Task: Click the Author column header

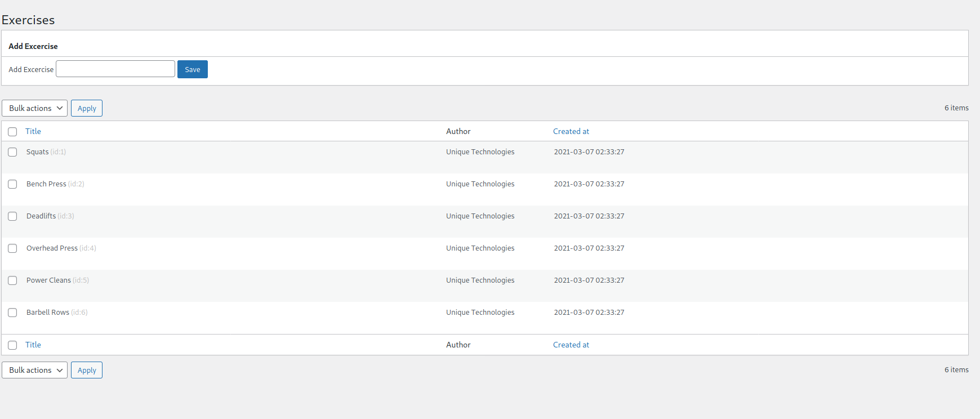Action: [458, 131]
